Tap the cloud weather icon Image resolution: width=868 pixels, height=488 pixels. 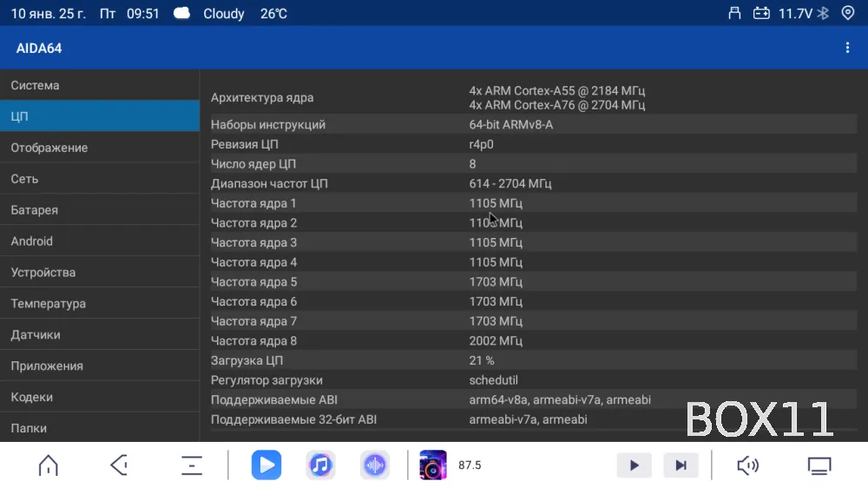(181, 13)
